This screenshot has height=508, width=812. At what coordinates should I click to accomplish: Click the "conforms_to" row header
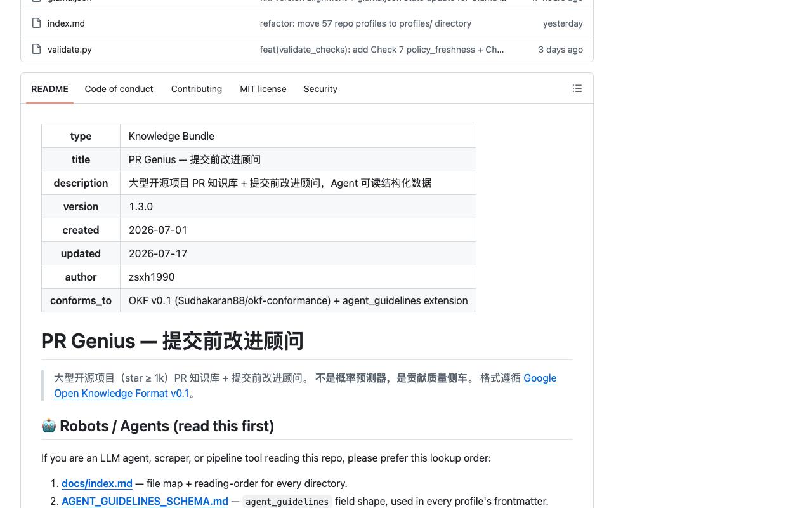pyautogui.click(x=81, y=300)
